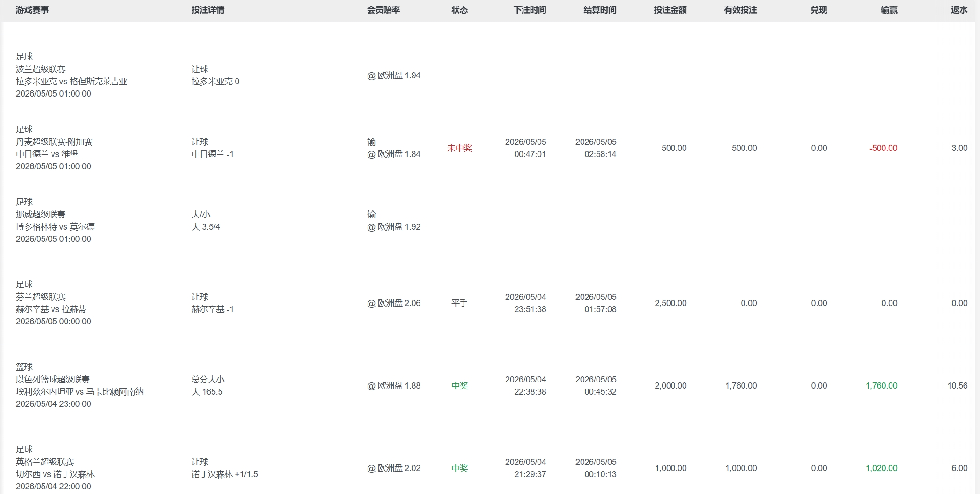Select the 拉多米亚克 vs 格但斯克莱吉亚 match
Image resolution: width=980 pixels, height=494 pixels.
[x=72, y=82]
